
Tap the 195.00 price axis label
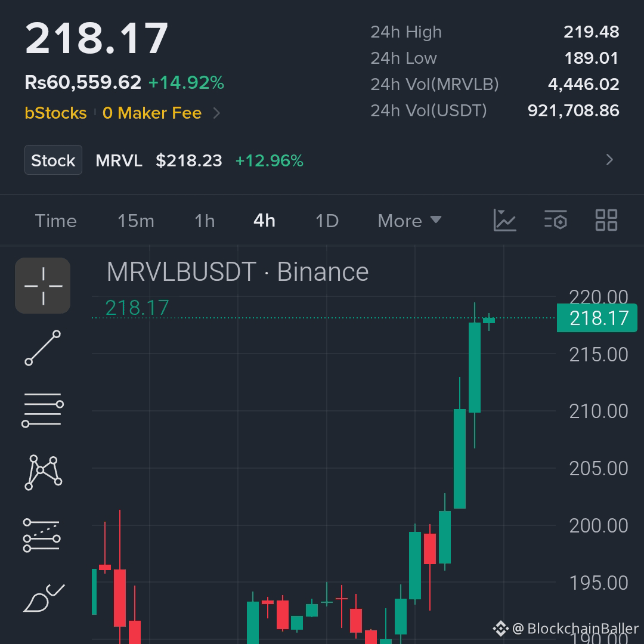(x=599, y=583)
